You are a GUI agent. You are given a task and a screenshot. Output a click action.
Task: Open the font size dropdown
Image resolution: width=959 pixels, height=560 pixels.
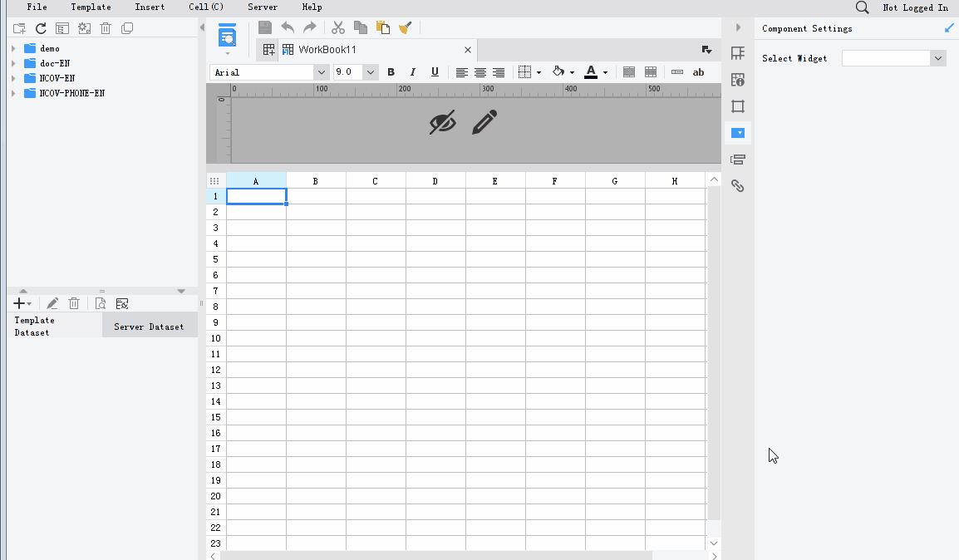369,72
